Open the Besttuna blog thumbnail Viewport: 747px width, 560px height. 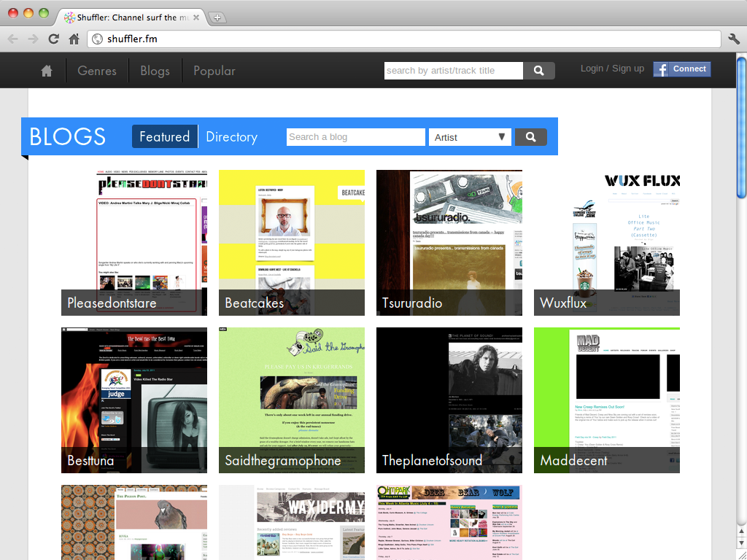[134, 400]
